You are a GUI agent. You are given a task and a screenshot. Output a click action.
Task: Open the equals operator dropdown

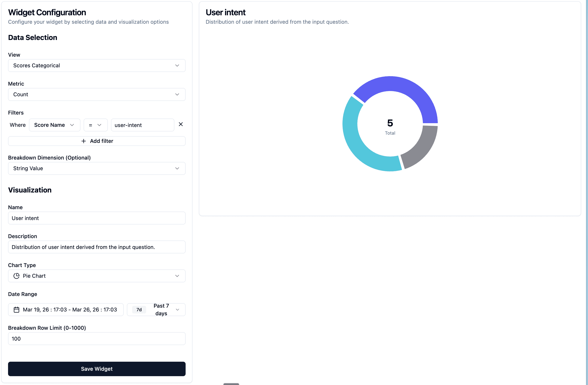click(x=95, y=125)
